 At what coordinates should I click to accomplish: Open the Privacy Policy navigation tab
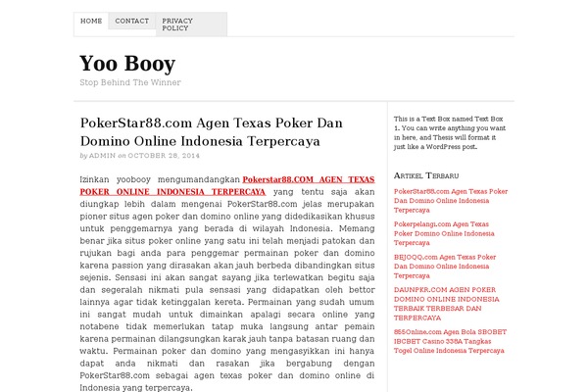(191, 24)
